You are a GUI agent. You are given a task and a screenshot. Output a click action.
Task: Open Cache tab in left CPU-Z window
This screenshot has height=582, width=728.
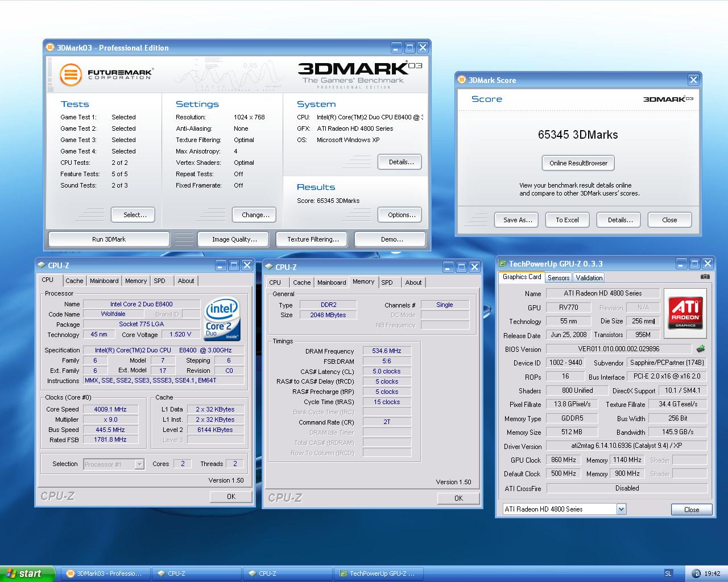(74, 281)
